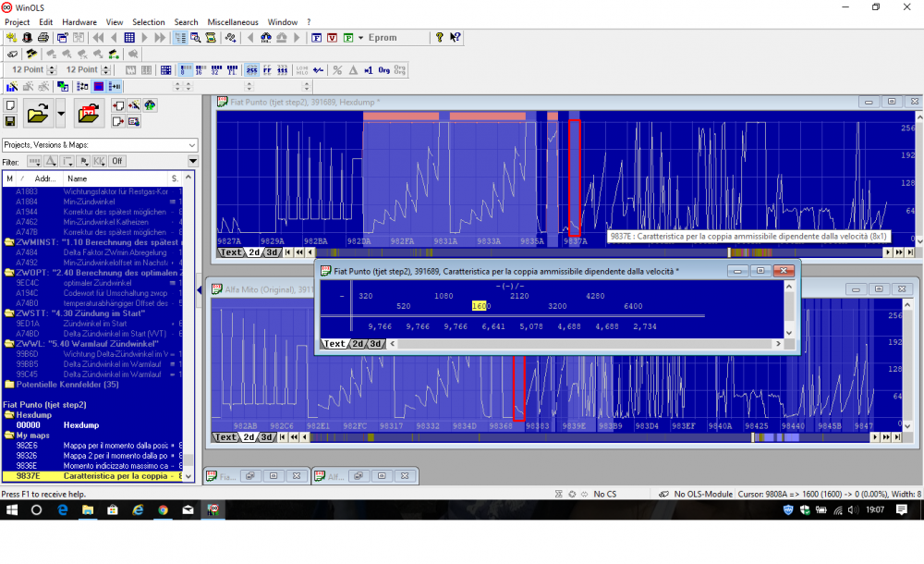This screenshot has height=564, width=924.
Task: Select the highlighted 1600 axis cell
Action: [480, 306]
